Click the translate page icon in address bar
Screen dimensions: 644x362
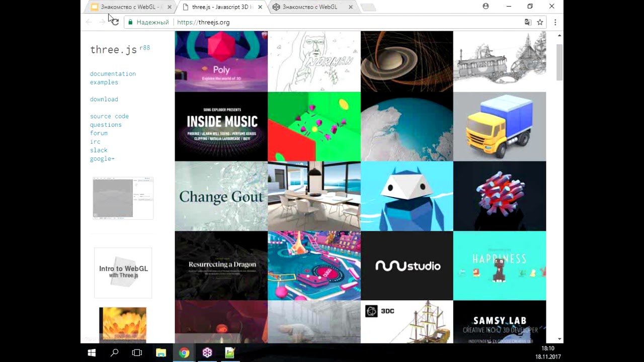pos(528,22)
